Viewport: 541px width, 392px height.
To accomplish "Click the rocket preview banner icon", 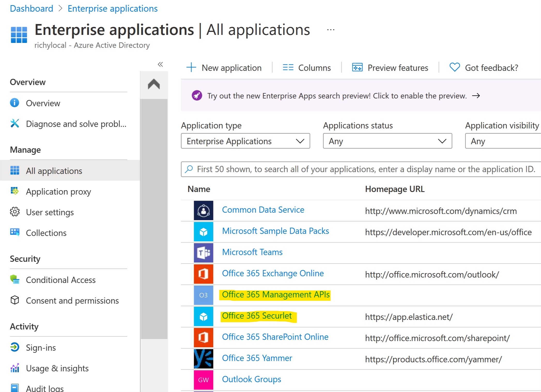I will pos(197,96).
